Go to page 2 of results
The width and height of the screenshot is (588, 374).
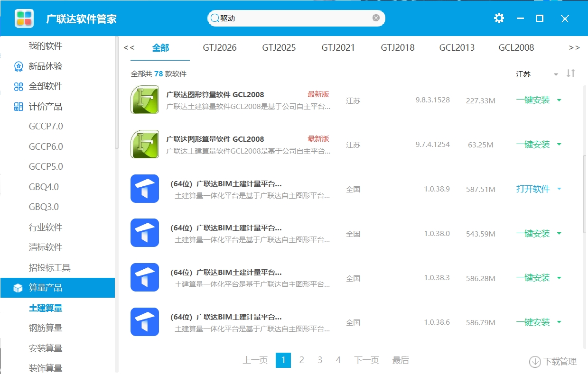pos(302,360)
